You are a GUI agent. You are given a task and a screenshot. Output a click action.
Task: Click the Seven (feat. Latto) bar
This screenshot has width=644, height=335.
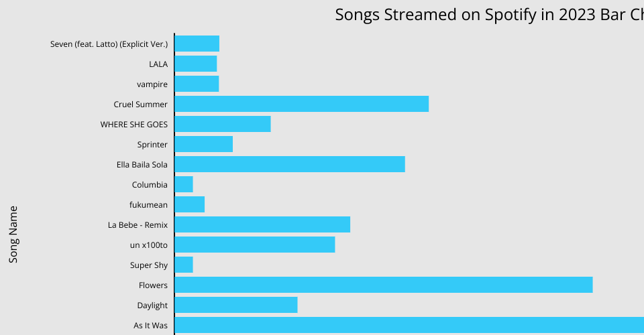[197, 44]
